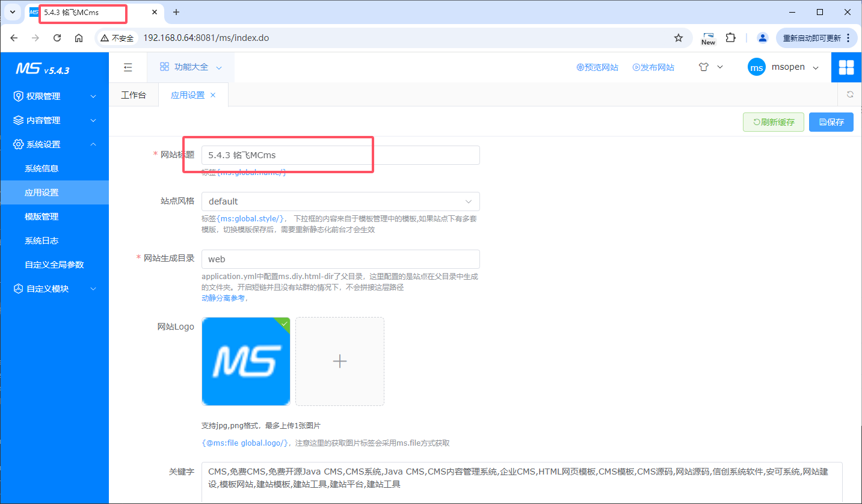This screenshot has height=504, width=862.
Task: Click the blue apps grid icon top right
Action: 846,67
